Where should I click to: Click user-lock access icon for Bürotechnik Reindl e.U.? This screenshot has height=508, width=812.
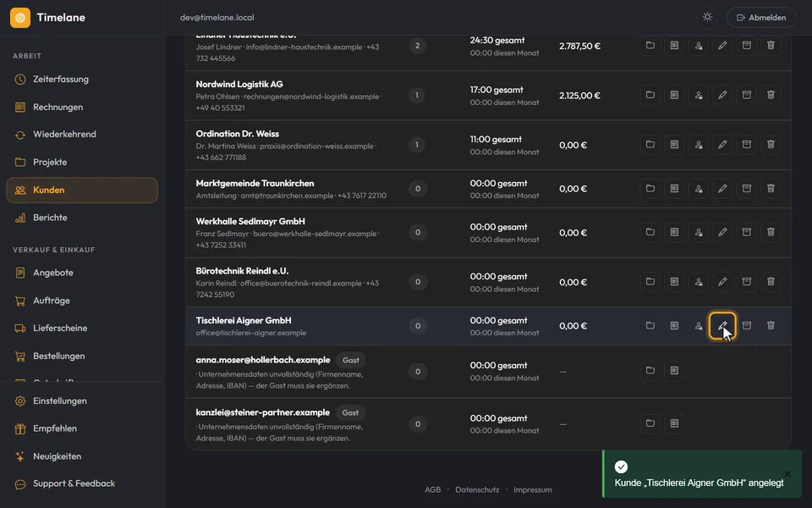click(699, 282)
